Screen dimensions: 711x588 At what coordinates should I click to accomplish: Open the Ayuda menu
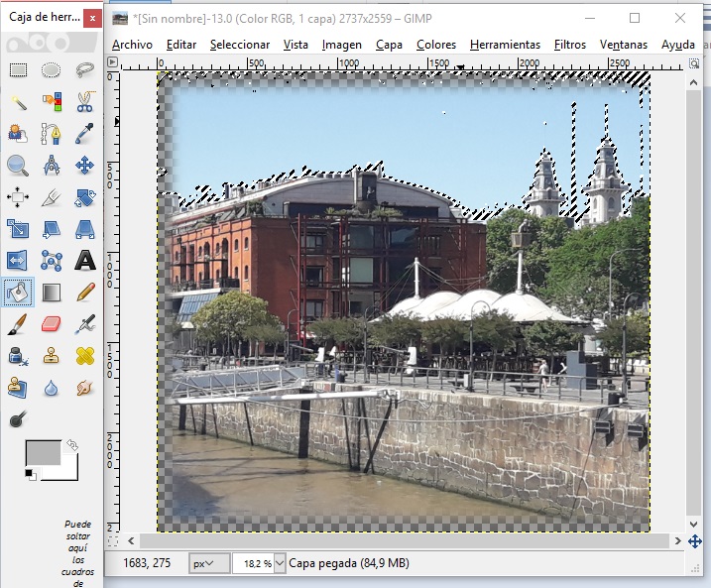point(678,45)
